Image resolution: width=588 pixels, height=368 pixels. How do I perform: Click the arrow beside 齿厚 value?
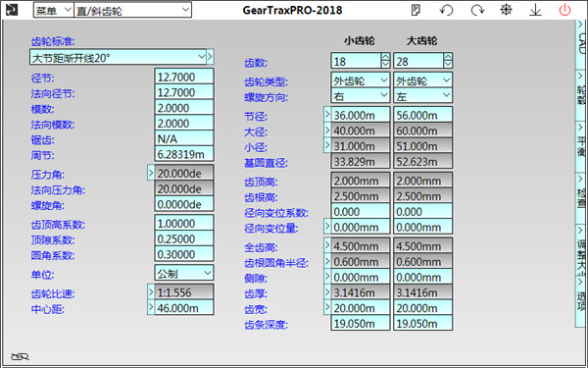tap(327, 291)
